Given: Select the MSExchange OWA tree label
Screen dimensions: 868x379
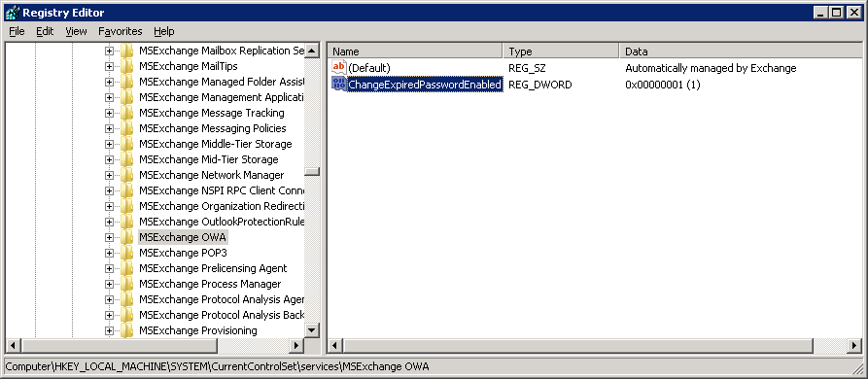Looking at the screenshot, I should point(184,237).
